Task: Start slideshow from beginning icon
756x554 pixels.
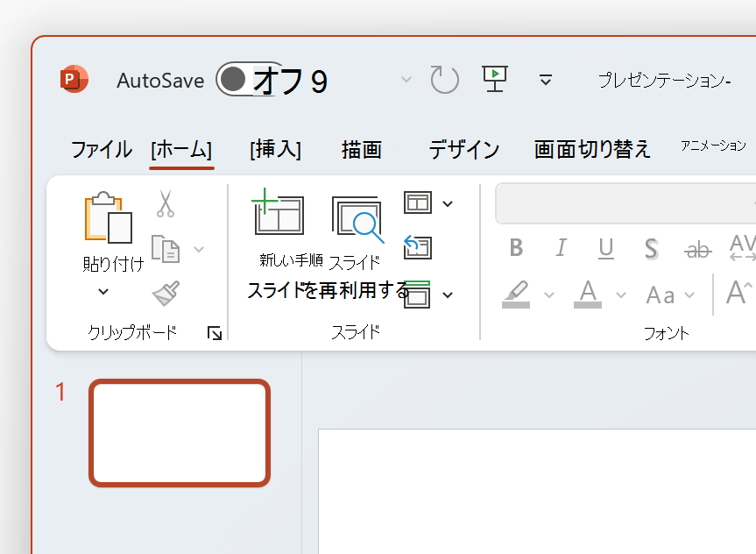Action: pos(495,79)
